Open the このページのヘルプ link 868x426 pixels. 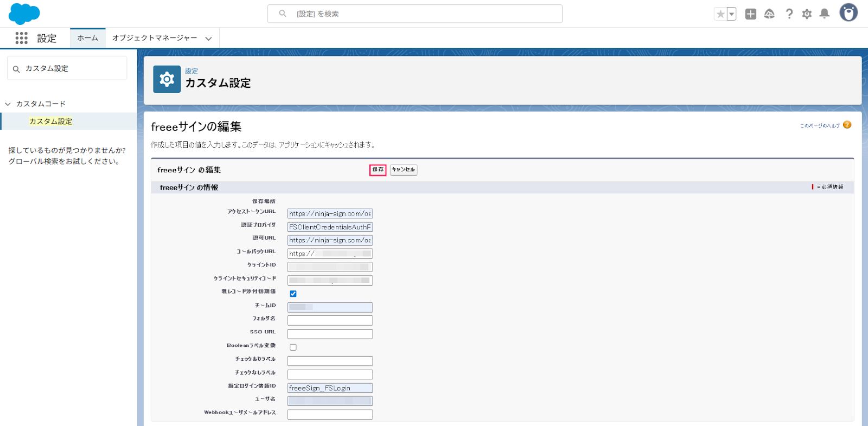820,126
